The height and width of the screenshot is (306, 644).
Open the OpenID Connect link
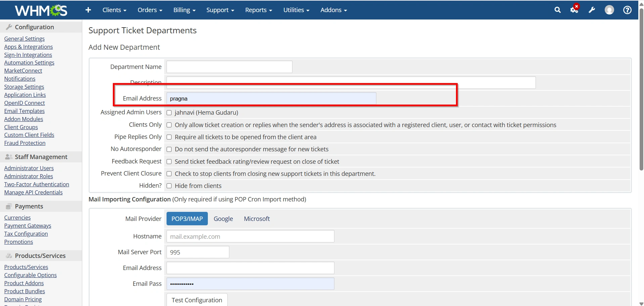pos(24,103)
